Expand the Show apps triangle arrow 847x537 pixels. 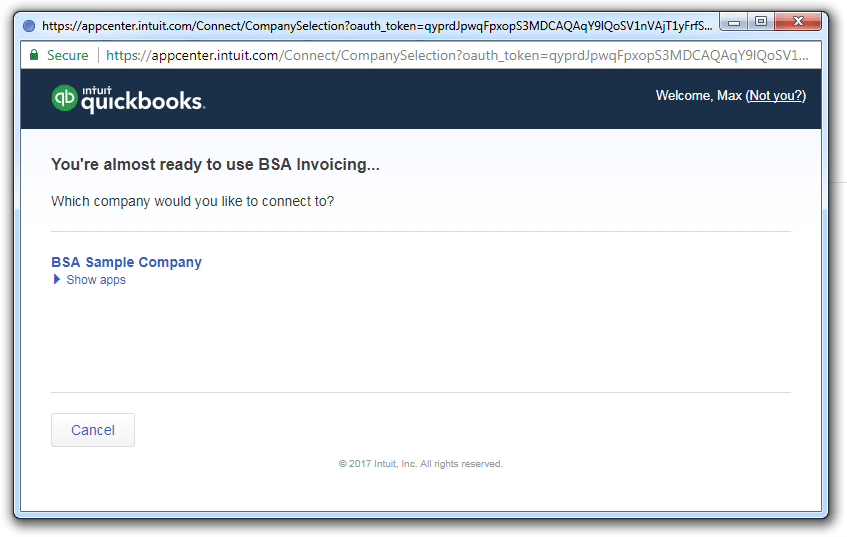57,279
